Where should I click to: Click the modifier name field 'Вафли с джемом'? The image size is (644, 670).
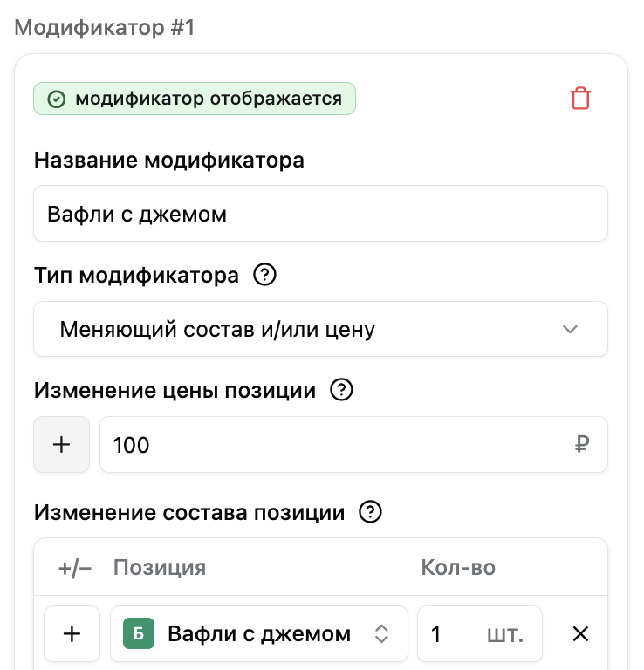click(x=320, y=213)
